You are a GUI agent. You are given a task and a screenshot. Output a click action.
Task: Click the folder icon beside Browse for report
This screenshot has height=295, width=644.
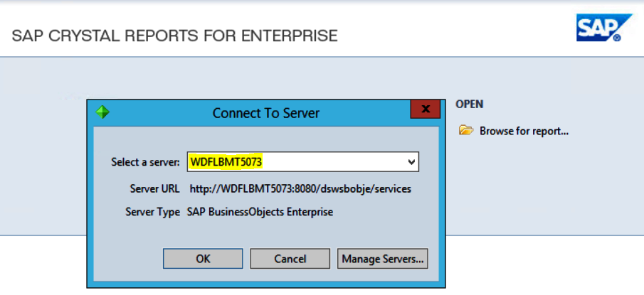(466, 131)
